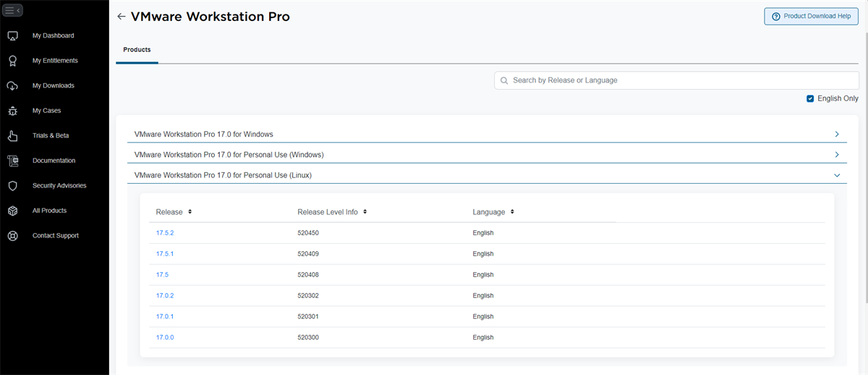Click the Contact Support lifebuoy icon

[x=12, y=236]
